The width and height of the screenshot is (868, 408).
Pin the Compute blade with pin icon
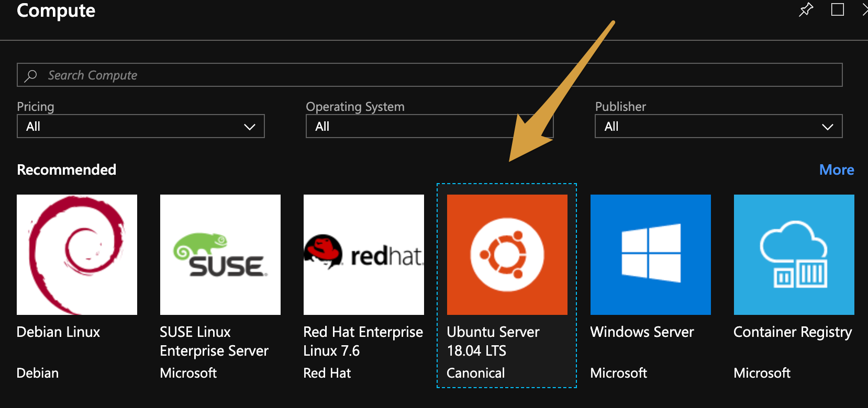point(806,10)
